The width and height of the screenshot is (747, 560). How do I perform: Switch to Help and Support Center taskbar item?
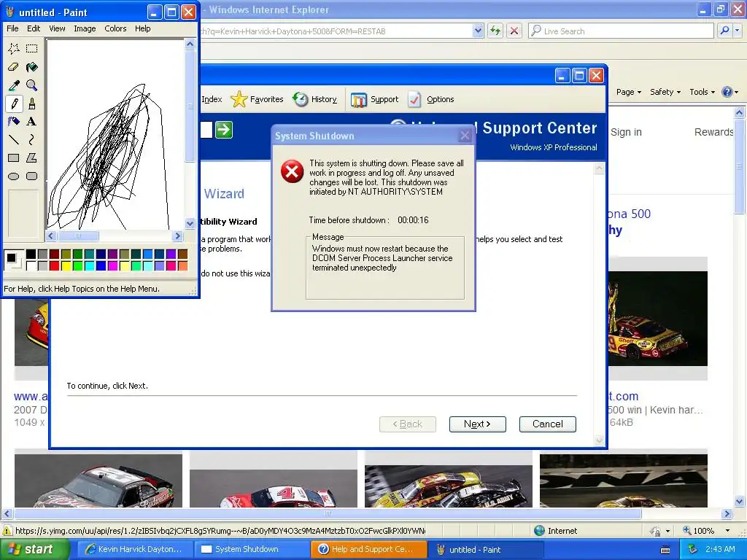point(368,549)
